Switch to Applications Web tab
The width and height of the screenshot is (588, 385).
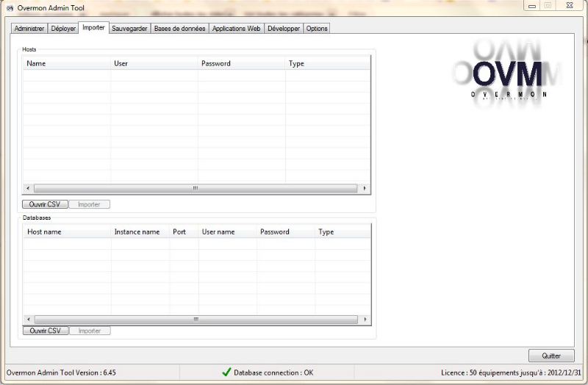pyautogui.click(x=236, y=29)
